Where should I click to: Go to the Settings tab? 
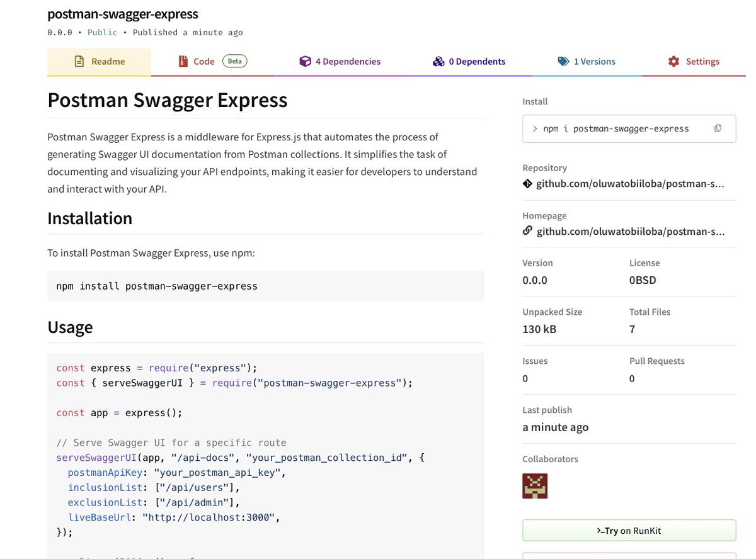click(x=694, y=62)
